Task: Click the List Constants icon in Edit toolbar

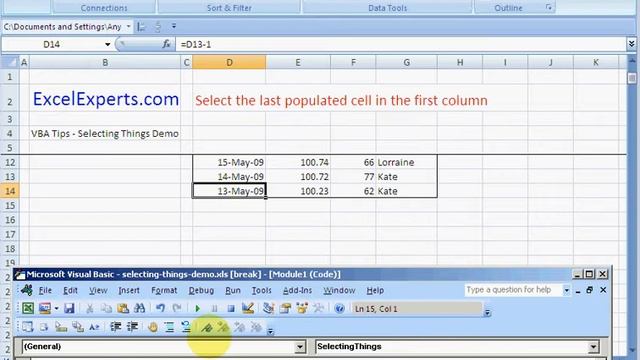Action: click(x=44, y=327)
